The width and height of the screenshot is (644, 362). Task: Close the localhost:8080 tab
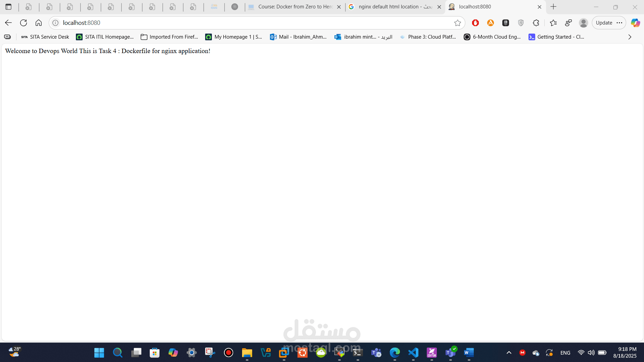click(540, 7)
